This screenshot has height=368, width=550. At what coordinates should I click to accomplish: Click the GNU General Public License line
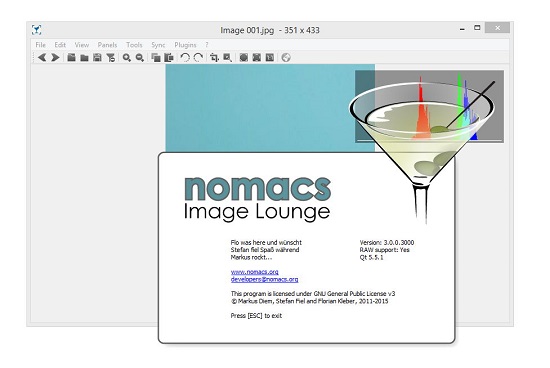[x=313, y=294]
